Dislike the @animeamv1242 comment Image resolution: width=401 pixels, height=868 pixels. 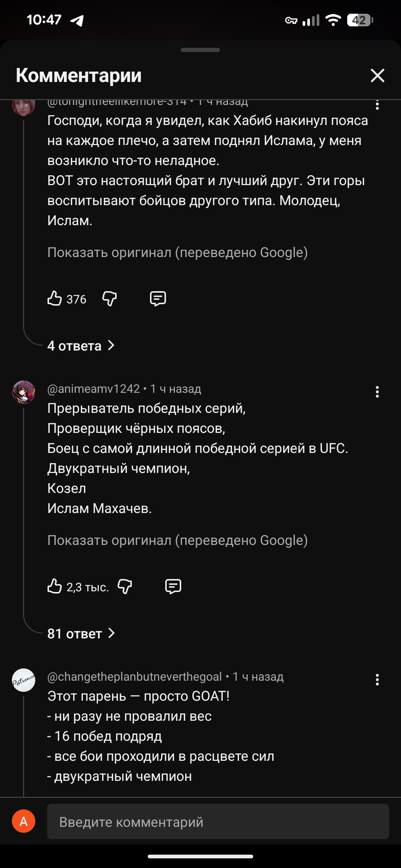(125, 586)
